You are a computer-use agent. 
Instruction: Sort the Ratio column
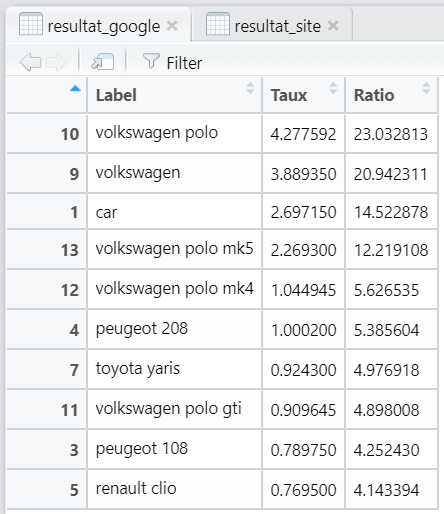[x=426, y=88]
